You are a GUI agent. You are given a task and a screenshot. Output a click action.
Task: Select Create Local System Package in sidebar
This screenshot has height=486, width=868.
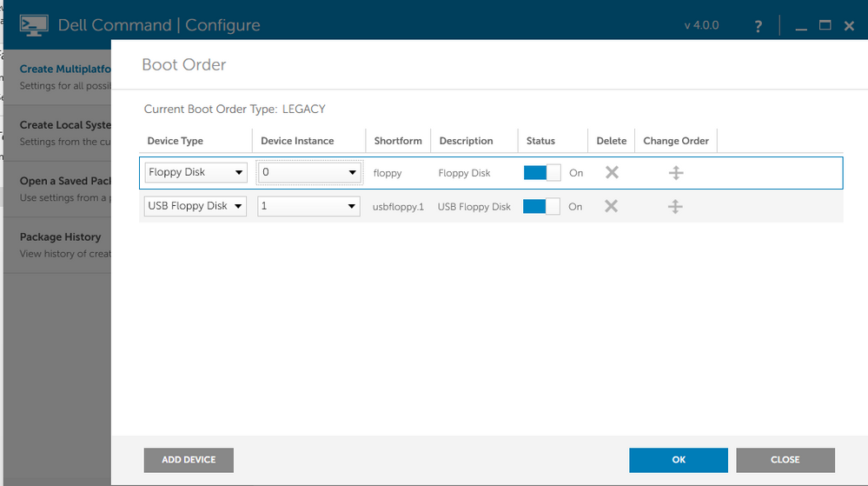57,133
